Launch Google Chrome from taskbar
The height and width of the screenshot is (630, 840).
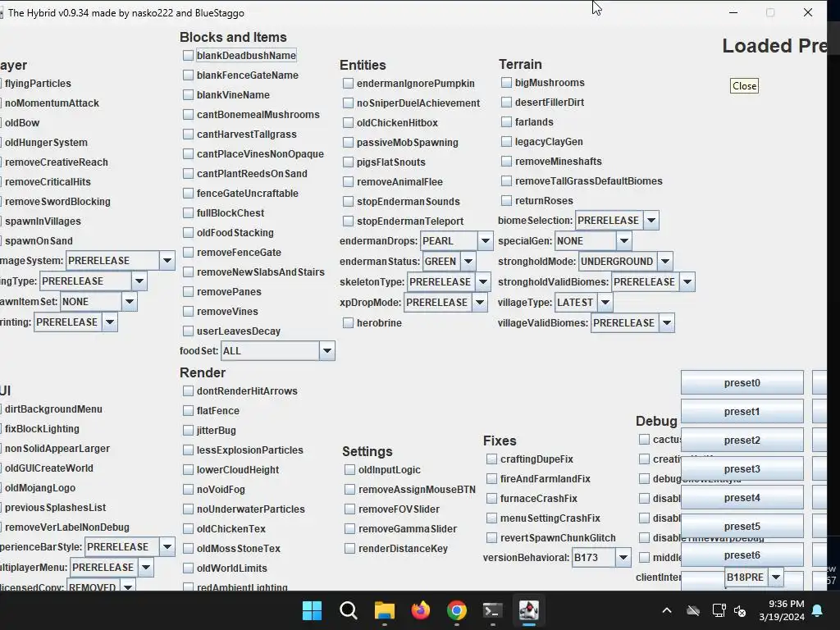coord(456,610)
